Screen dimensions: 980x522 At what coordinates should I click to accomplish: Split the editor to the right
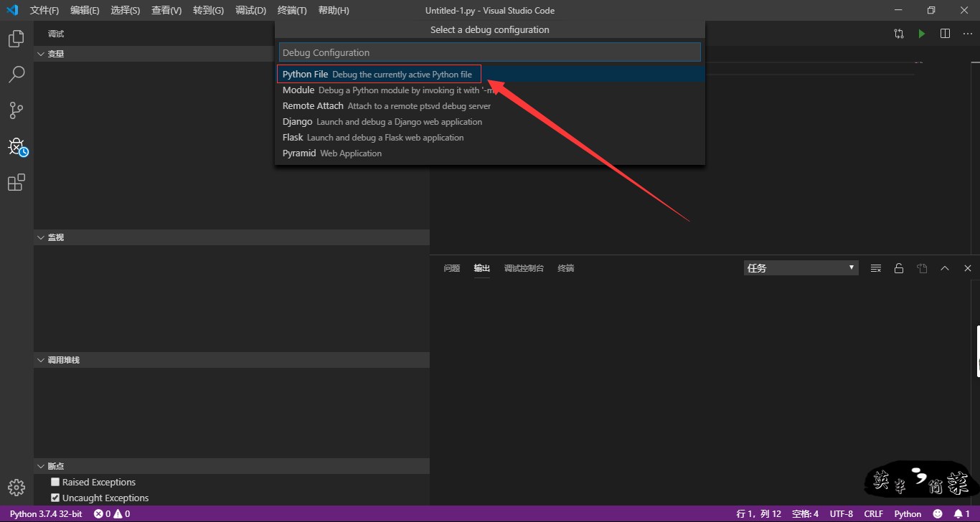click(x=945, y=34)
